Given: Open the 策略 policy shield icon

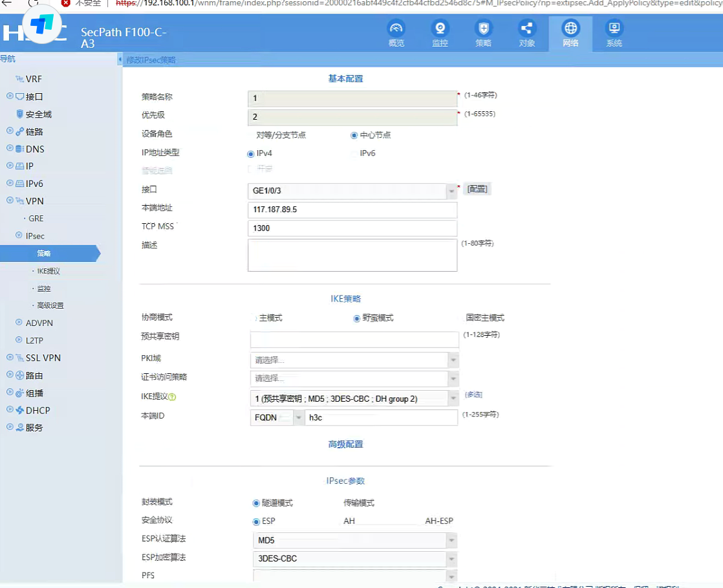Looking at the screenshot, I should 483,29.
